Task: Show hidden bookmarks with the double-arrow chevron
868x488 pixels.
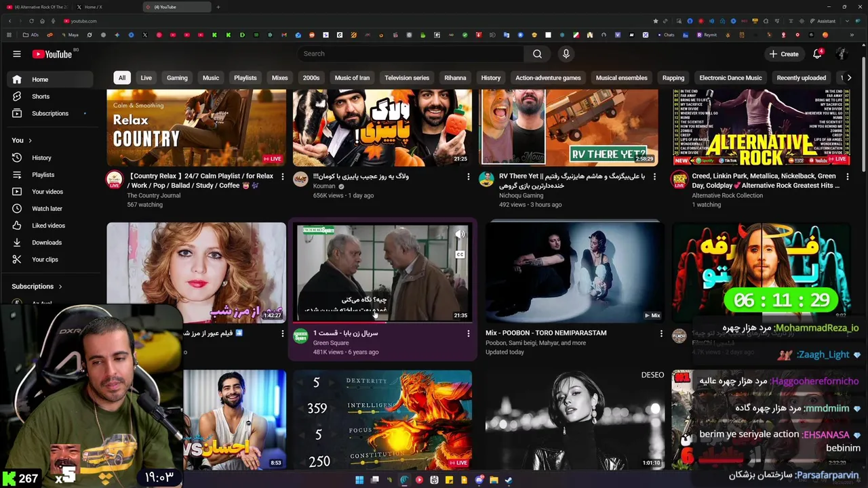Action: [852, 35]
